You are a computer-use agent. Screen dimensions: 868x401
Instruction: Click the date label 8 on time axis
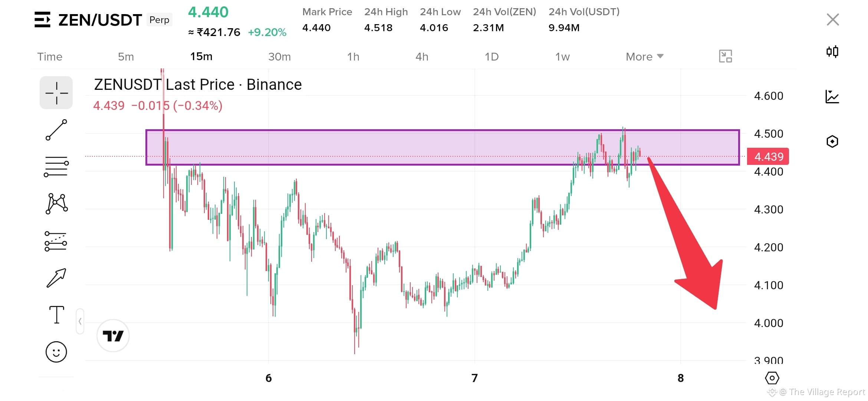(x=681, y=378)
